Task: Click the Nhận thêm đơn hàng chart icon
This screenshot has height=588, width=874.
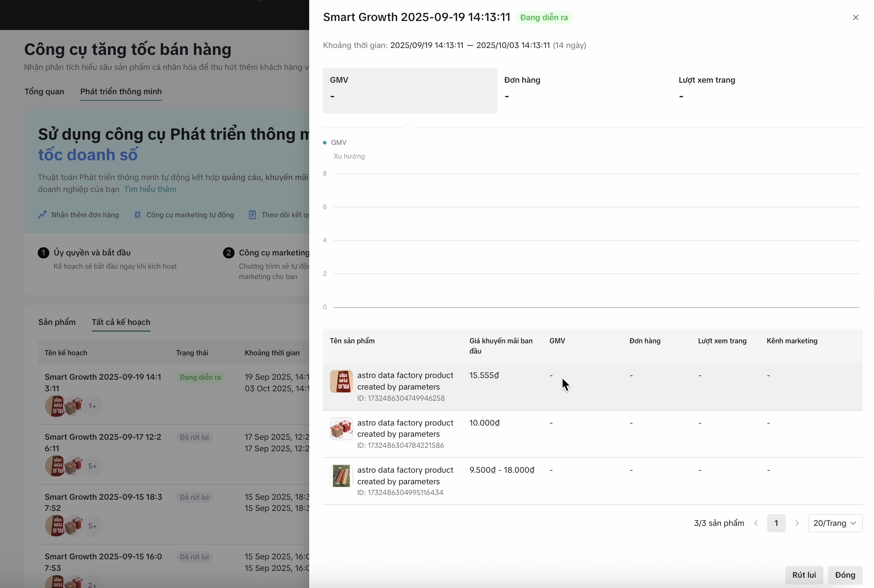Action: pos(42,215)
